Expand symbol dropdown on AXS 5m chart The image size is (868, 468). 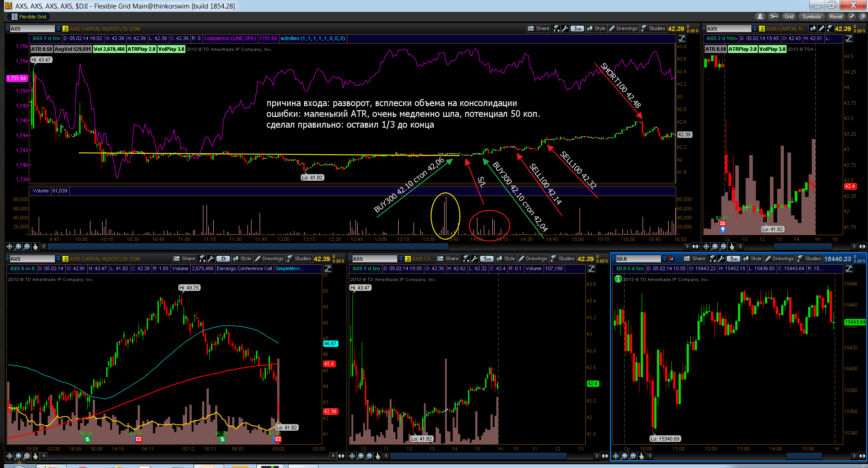[x=401, y=259]
